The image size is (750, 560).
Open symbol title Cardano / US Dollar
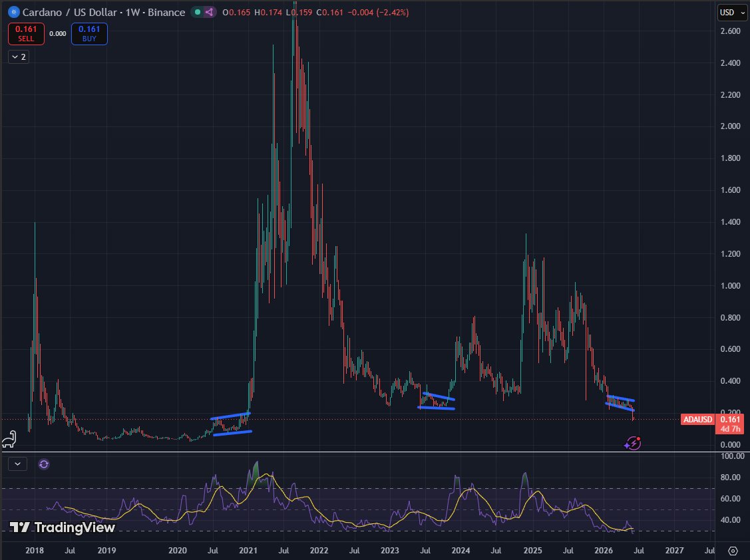click(x=104, y=12)
